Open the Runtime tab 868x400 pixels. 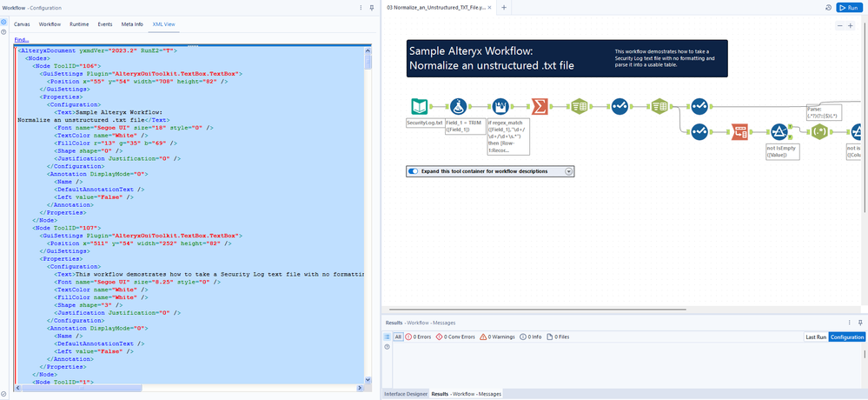(79, 24)
